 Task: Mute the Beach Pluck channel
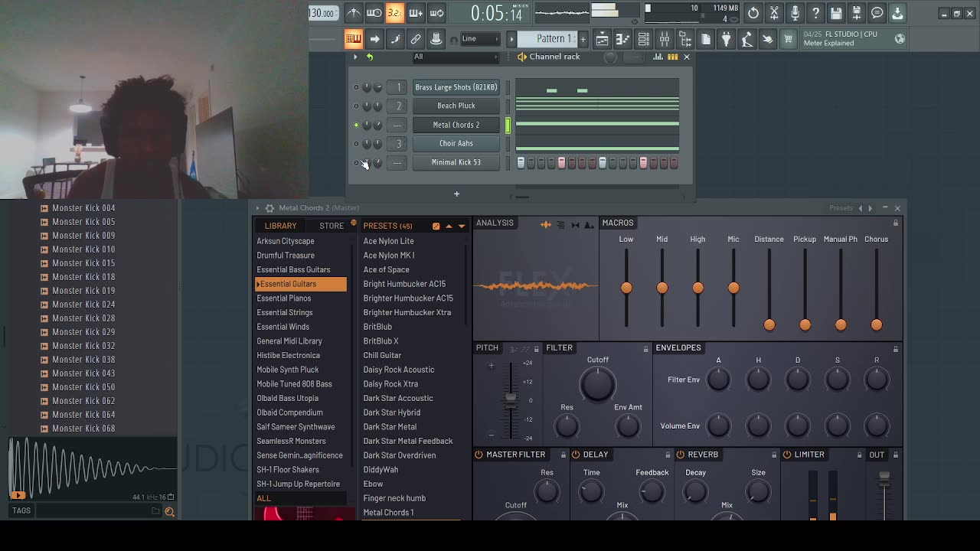(356, 106)
